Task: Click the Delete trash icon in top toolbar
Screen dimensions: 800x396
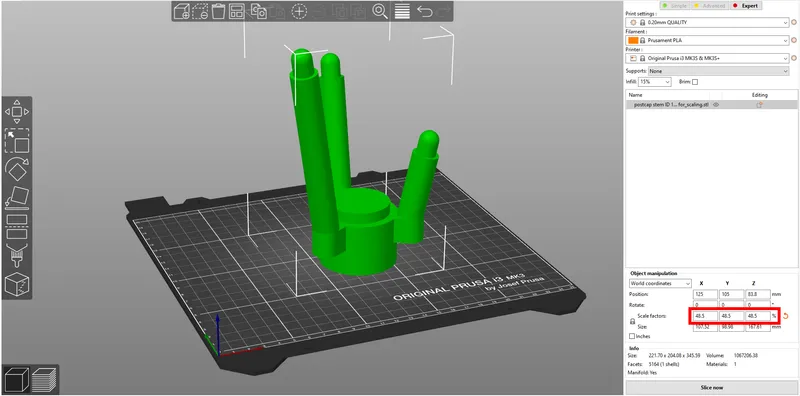Action: (219, 11)
